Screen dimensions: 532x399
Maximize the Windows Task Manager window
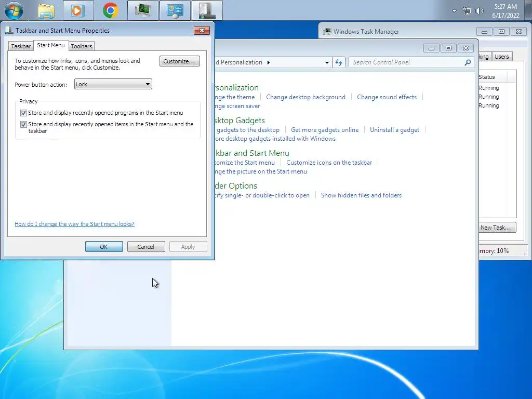[x=501, y=32]
